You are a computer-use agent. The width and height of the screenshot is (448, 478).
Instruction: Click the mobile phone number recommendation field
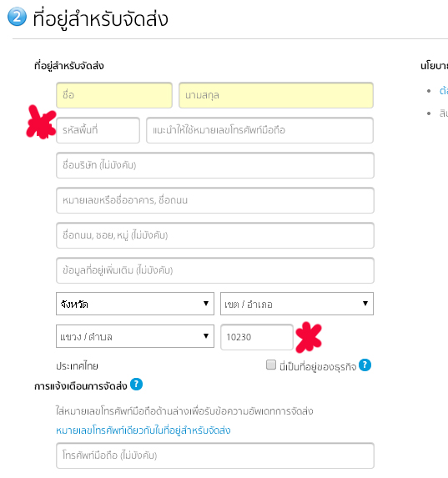[259, 130]
